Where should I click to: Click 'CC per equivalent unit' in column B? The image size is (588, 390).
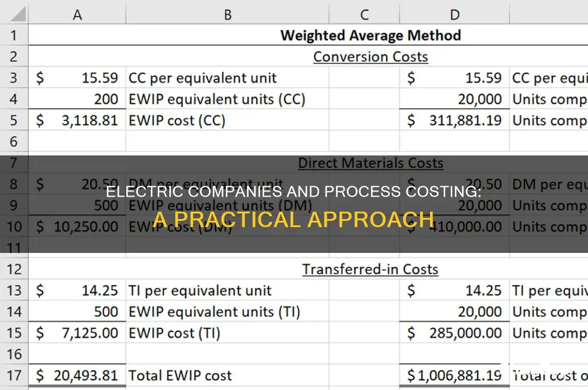[203, 78]
